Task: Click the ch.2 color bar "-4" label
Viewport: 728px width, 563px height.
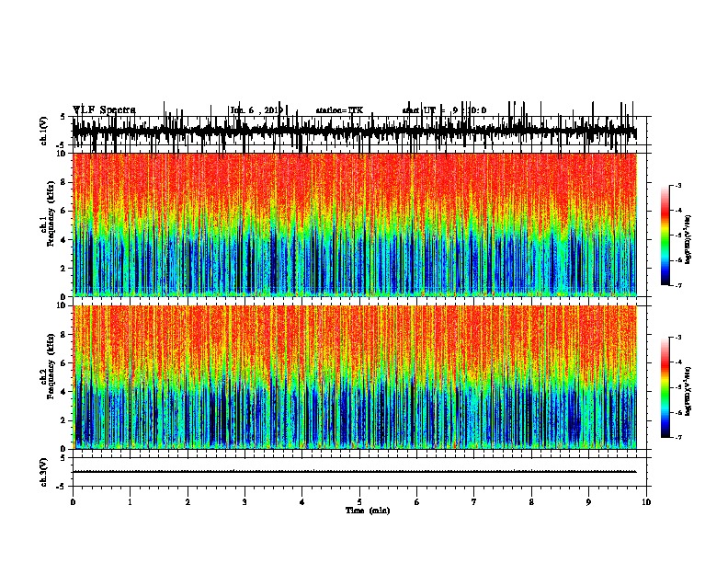Action: point(677,362)
